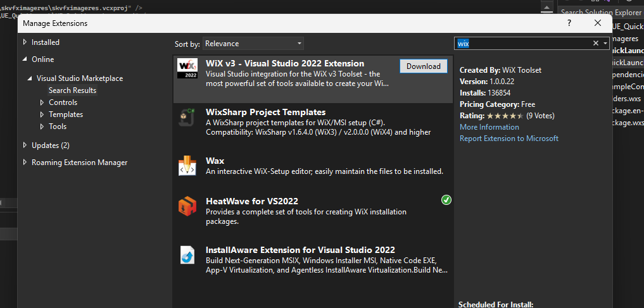Click the HeatWave for VS2022 icon
This screenshot has width=644, height=308.
pos(187,206)
